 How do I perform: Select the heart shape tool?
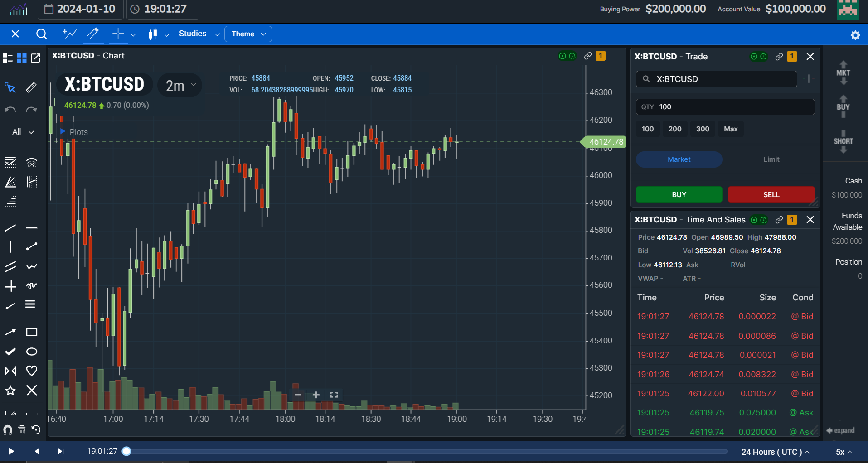tap(31, 371)
